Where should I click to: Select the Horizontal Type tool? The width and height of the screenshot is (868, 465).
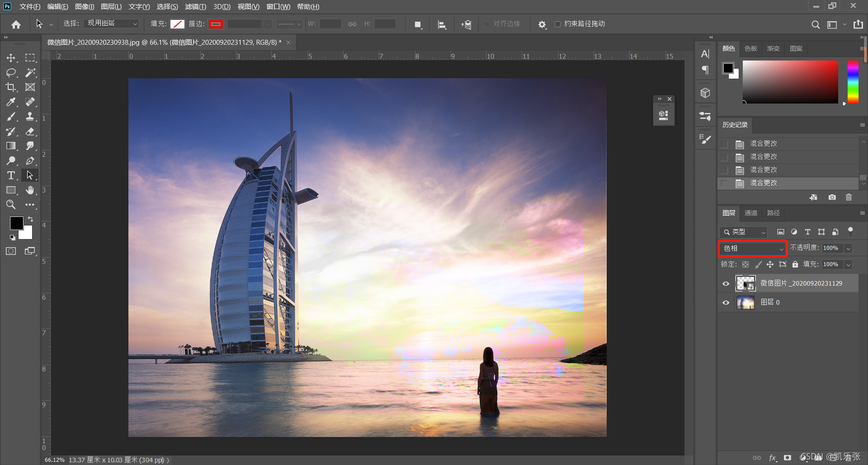(x=11, y=175)
